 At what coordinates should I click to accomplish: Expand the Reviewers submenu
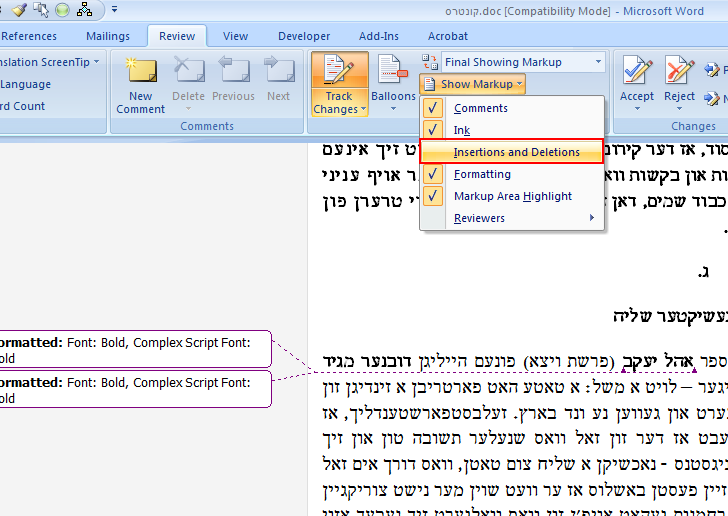[x=512, y=218]
